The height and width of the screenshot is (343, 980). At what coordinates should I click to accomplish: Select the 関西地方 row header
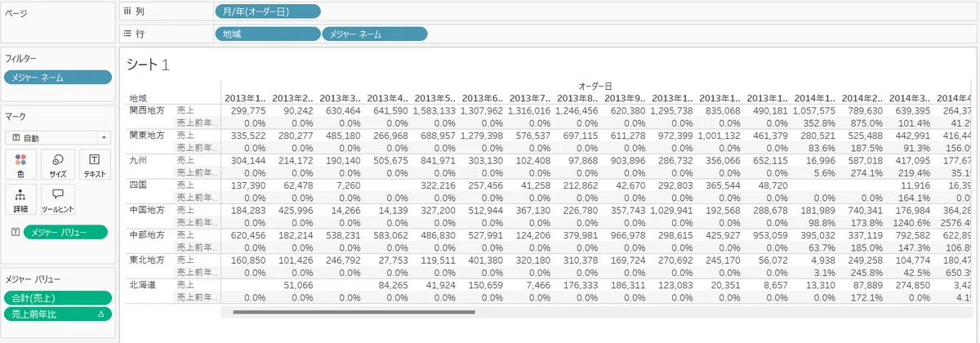pyautogui.click(x=147, y=109)
